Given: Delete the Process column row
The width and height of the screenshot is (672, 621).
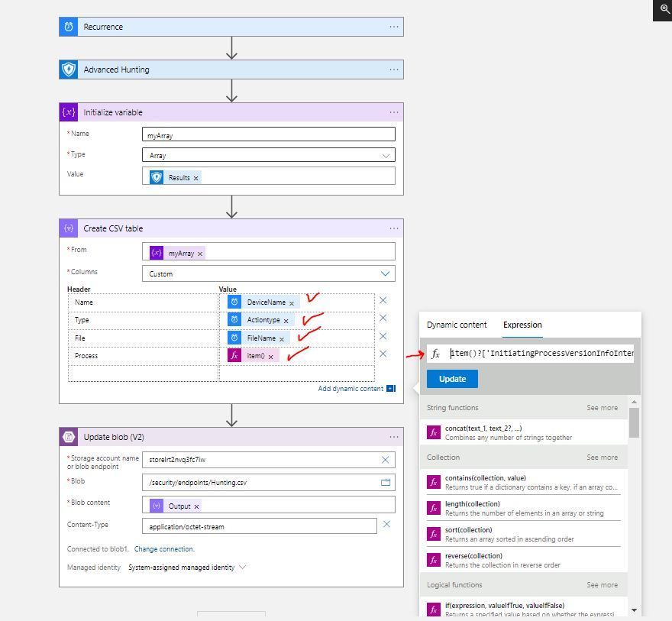Looking at the screenshot, I should click(x=383, y=354).
